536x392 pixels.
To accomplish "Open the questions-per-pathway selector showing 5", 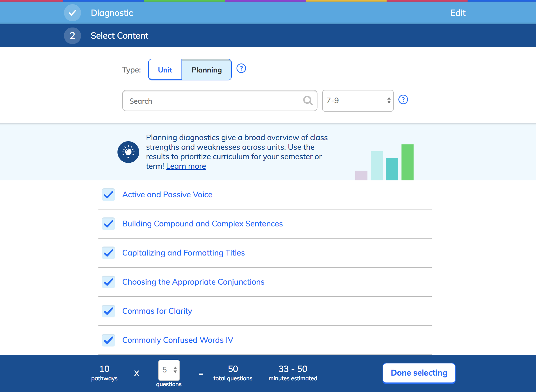I will (x=169, y=370).
